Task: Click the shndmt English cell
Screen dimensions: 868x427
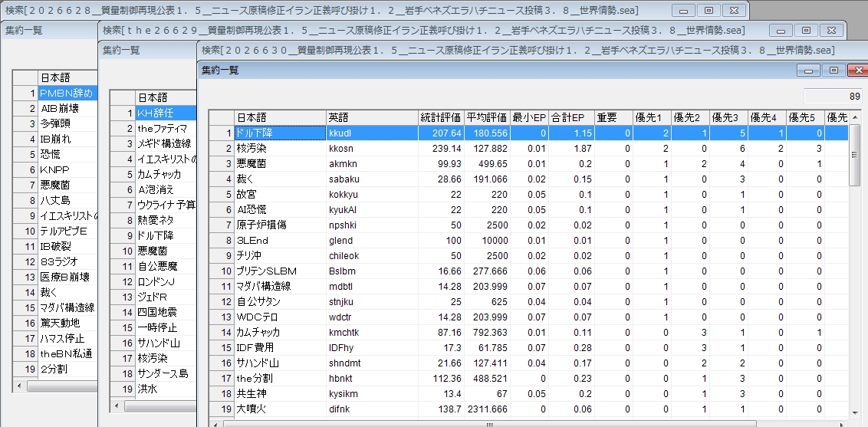Action: (x=372, y=363)
